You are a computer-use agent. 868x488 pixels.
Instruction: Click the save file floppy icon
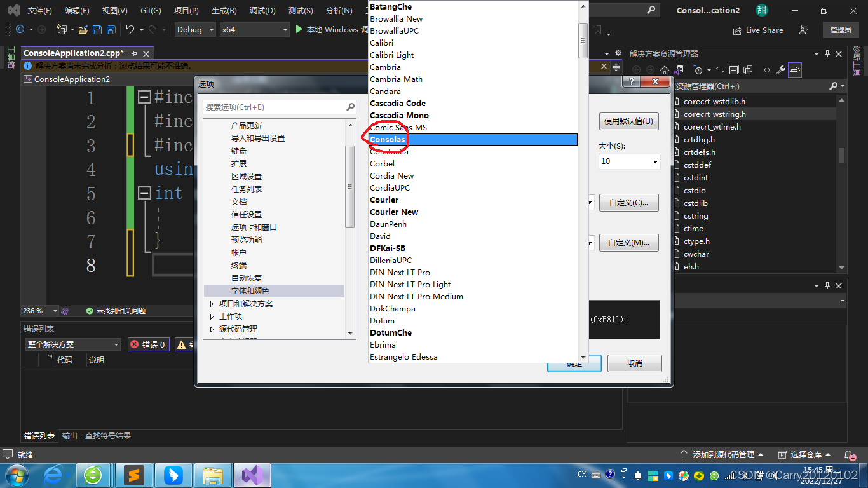(97, 29)
